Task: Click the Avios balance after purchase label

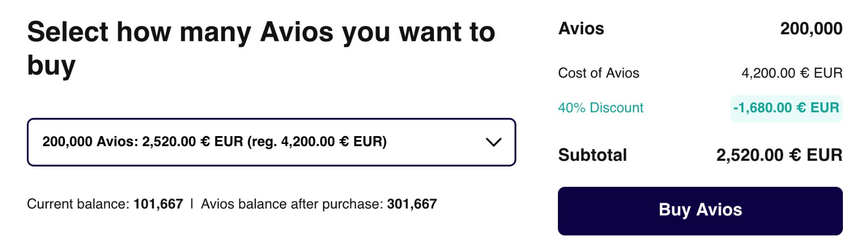Action: coord(292,204)
